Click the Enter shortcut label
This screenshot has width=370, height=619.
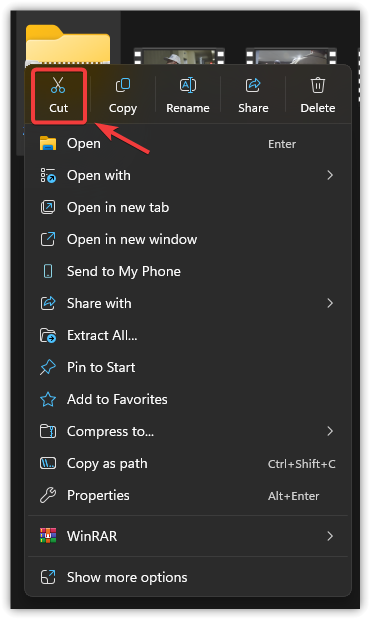coord(282,144)
